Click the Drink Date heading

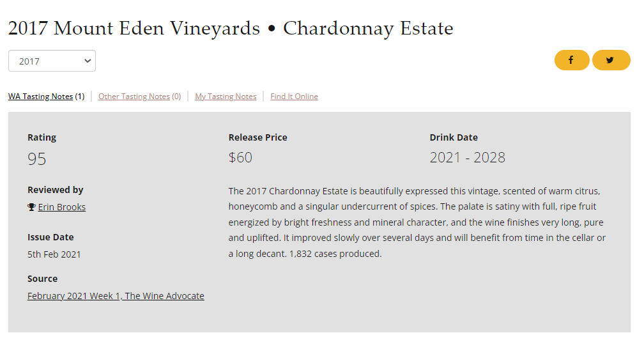pyautogui.click(x=454, y=137)
